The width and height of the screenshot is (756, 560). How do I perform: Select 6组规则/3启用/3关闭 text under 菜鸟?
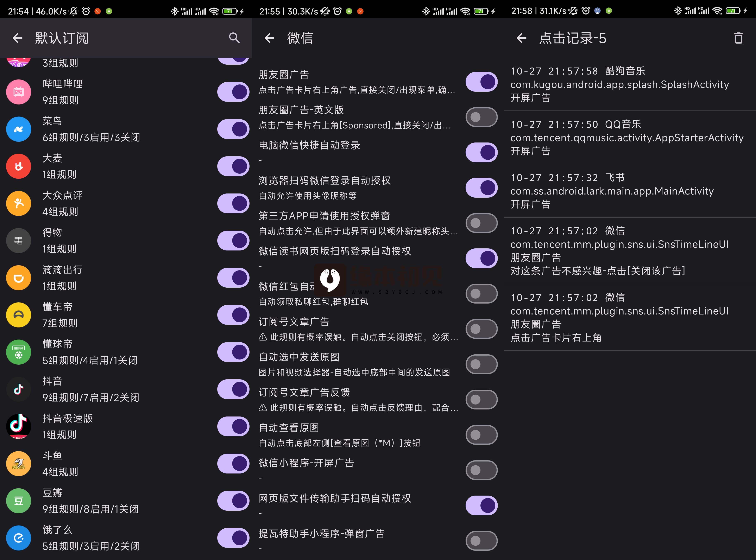91,138
